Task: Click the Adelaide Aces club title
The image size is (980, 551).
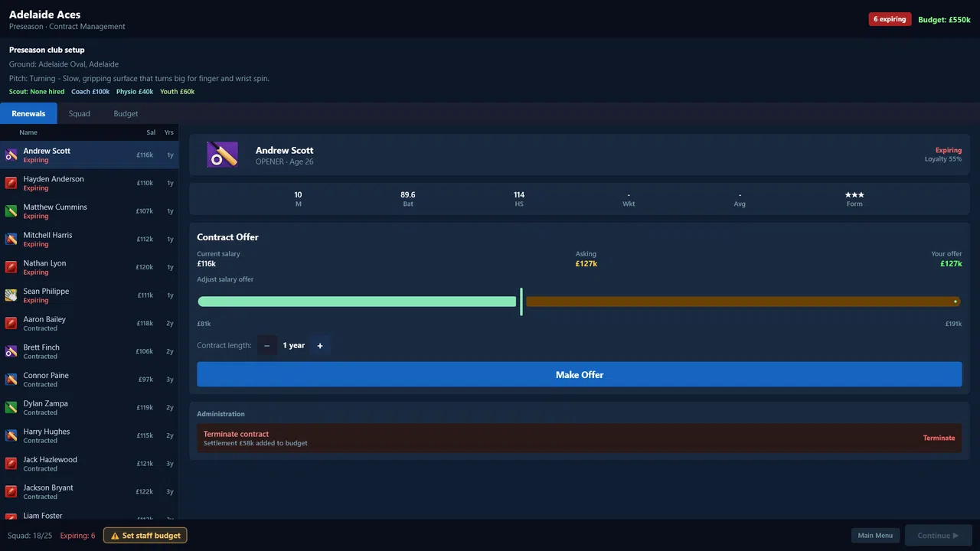Action: pos(44,15)
